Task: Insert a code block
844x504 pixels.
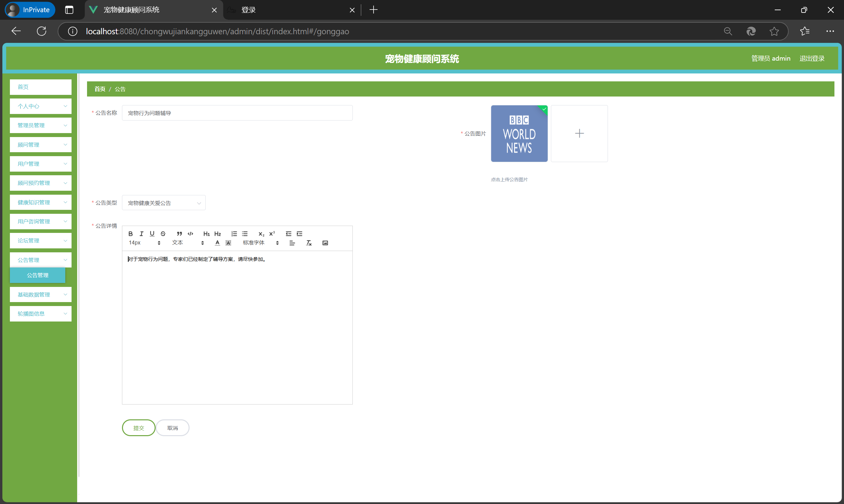Action: pyautogui.click(x=190, y=234)
